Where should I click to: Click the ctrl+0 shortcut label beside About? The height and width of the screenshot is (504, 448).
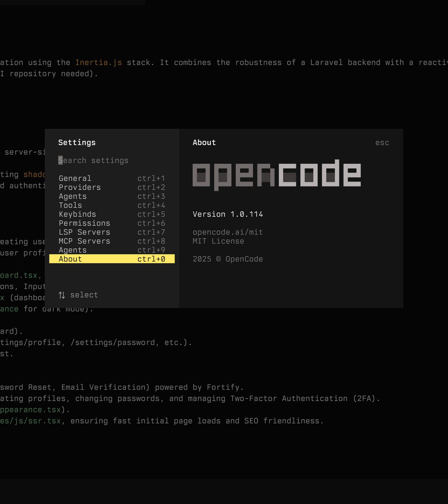(151, 259)
